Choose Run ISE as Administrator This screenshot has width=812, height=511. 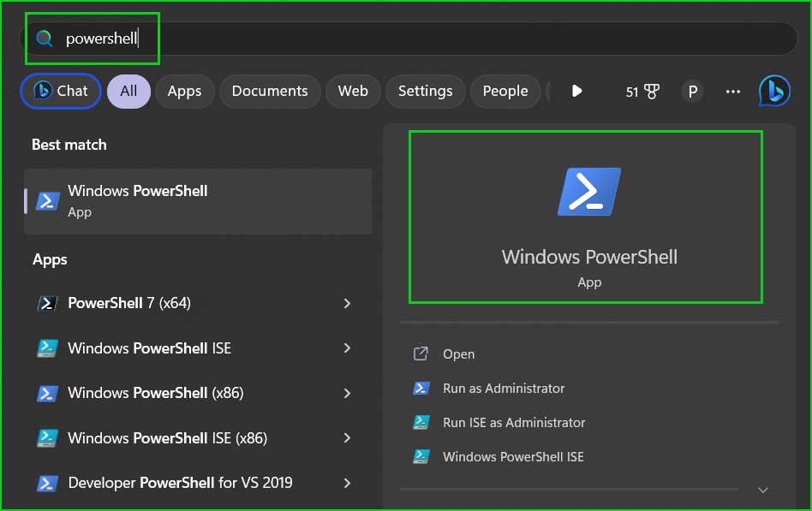click(x=514, y=423)
